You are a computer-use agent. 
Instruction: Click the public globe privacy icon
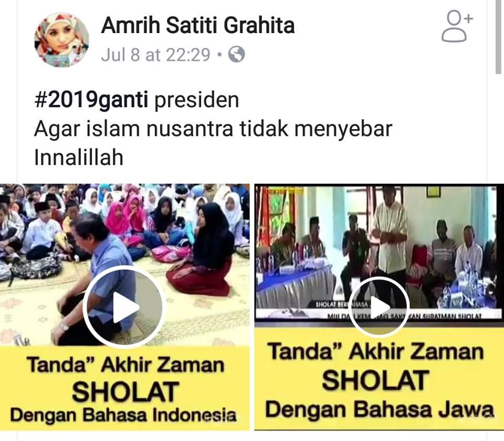click(x=236, y=54)
